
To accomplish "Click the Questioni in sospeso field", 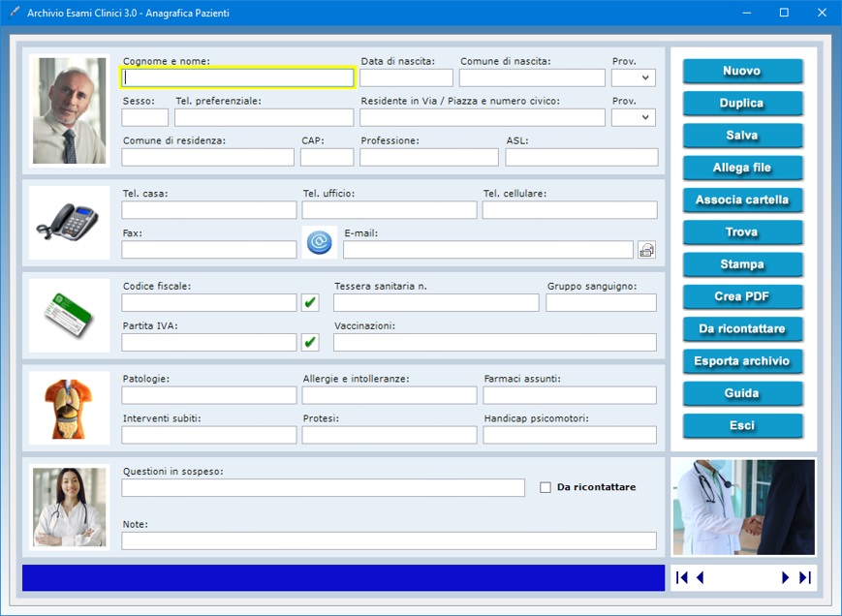I will (x=324, y=488).
